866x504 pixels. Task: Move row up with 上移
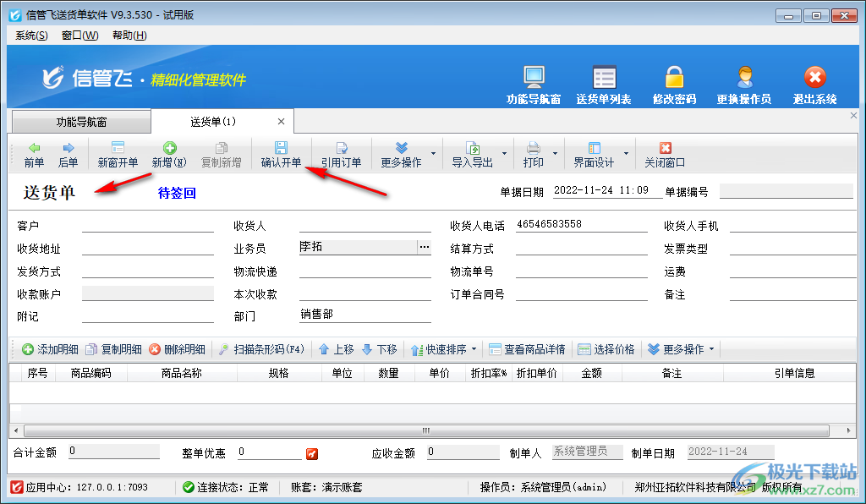pyautogui.click(x=337, y=349)
